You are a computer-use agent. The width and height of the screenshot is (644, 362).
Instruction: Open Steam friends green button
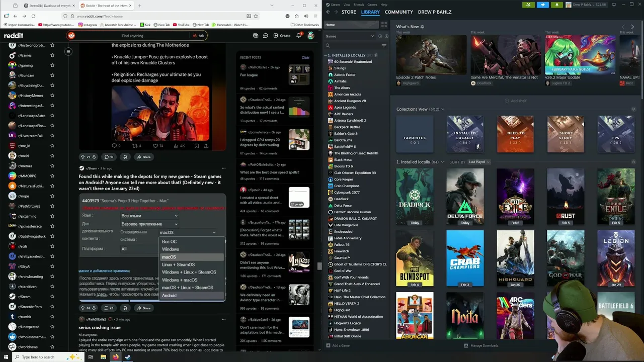pos(528,5)
